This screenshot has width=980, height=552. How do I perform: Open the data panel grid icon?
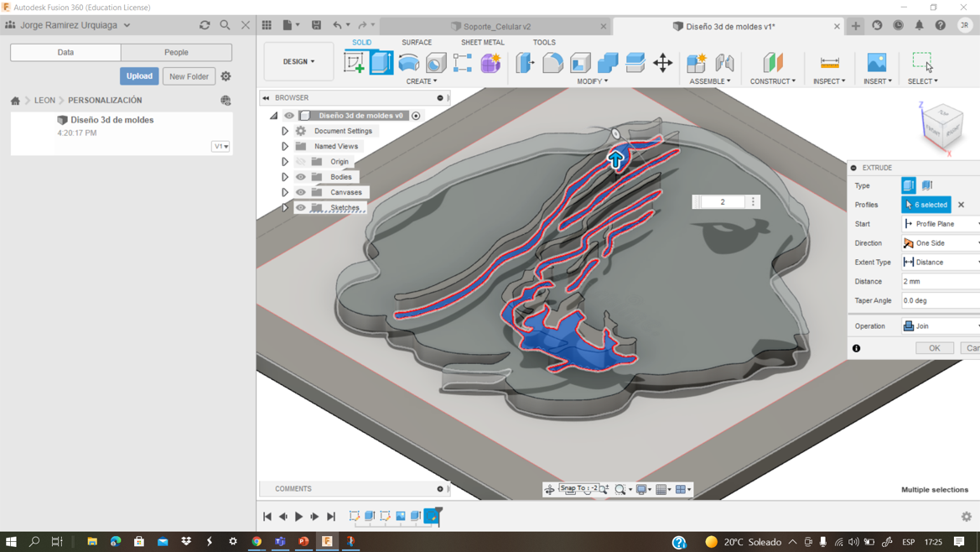point(267,25)
